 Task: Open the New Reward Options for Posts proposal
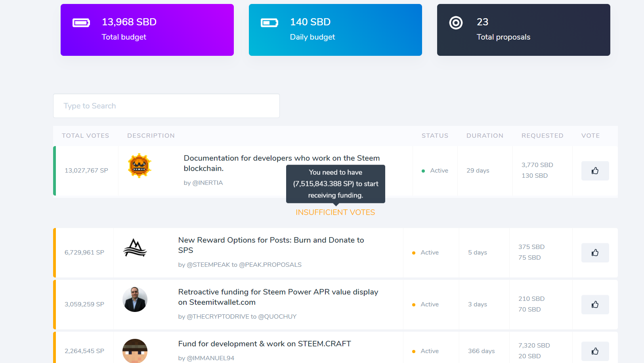[x=271, y=245]
